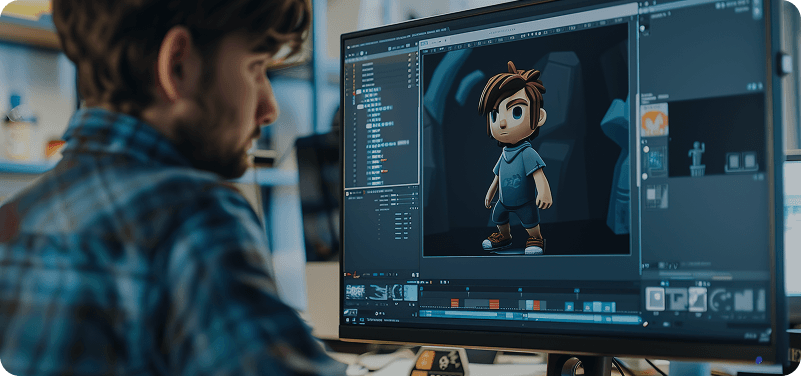Click the waving figure icon in the dark preview panel
Screen dimensions: 801x376
pyautogui.click(x=696, y=159)
